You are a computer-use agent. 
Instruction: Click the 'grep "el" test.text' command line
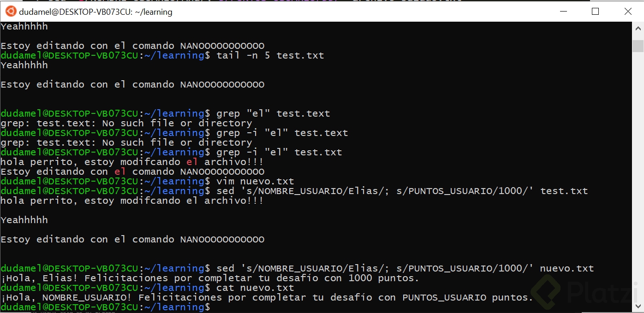tap(273, 113)
